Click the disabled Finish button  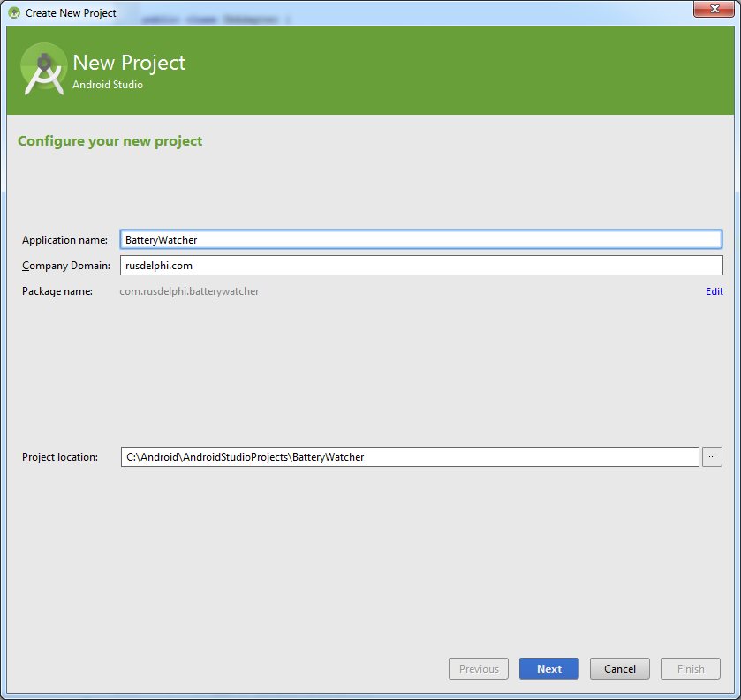pos(691,668)
